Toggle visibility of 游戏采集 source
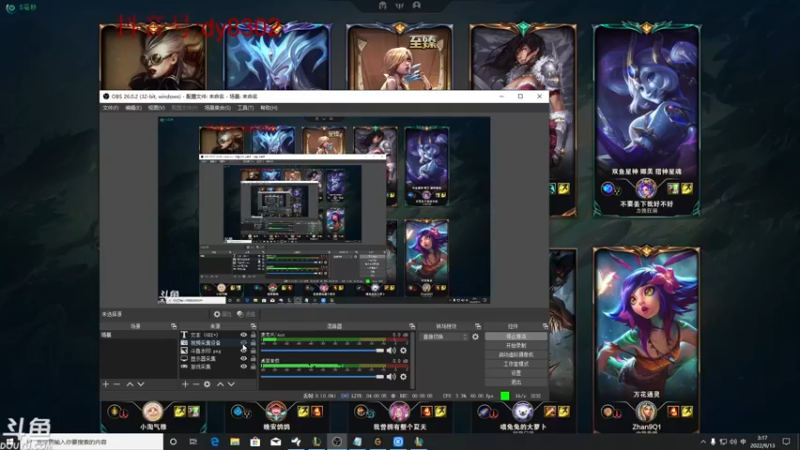The height and width of the screenshot is (450, 800). coord(243,366)
